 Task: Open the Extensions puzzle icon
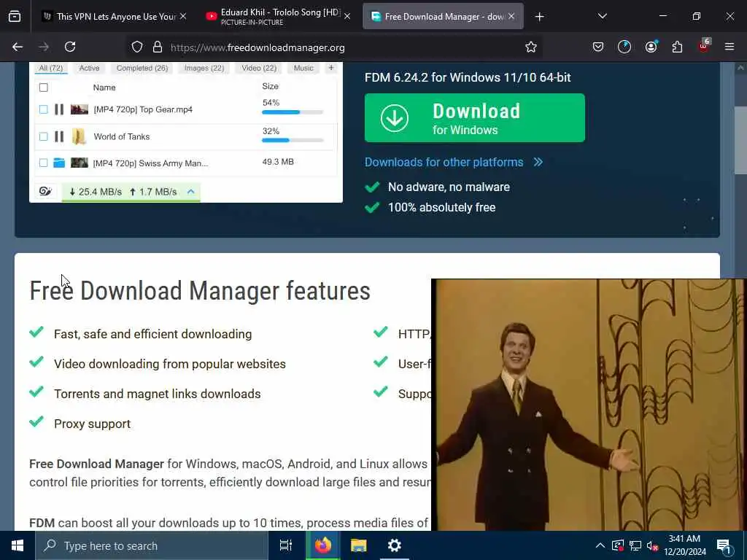point(677,47)
